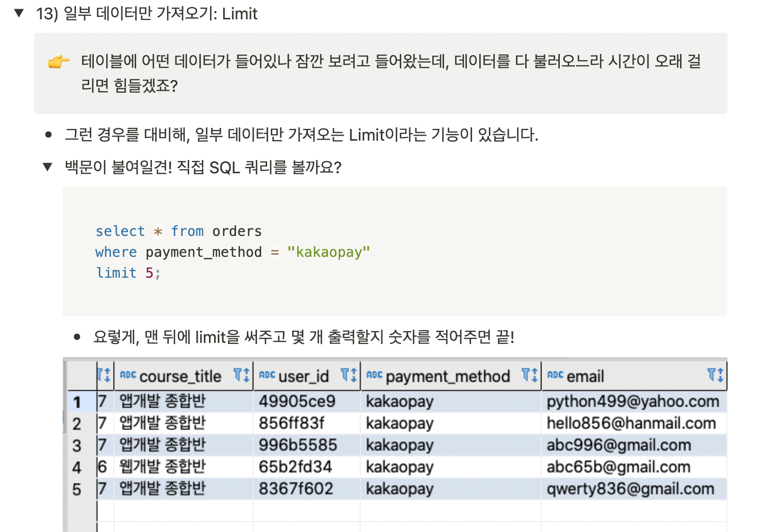Collapse the '13) 일부 데이터만 가져오기: Limit' toggle

click(19, 13)
